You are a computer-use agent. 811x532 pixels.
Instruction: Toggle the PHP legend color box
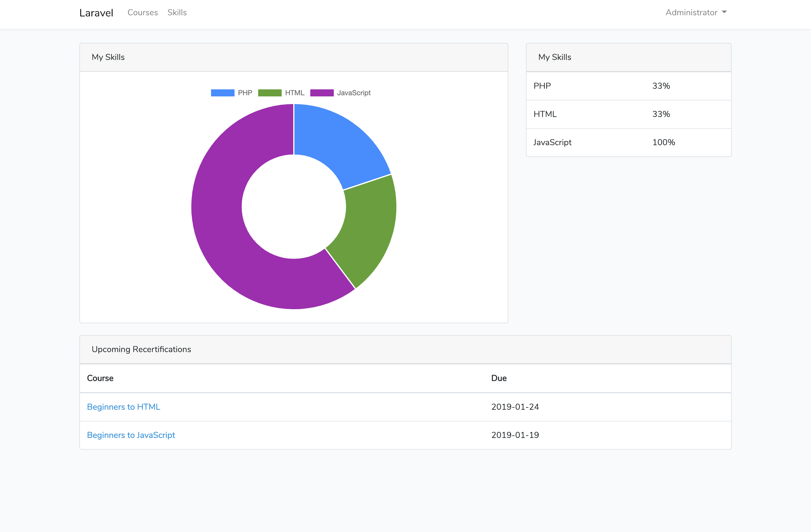click(222, 93)
